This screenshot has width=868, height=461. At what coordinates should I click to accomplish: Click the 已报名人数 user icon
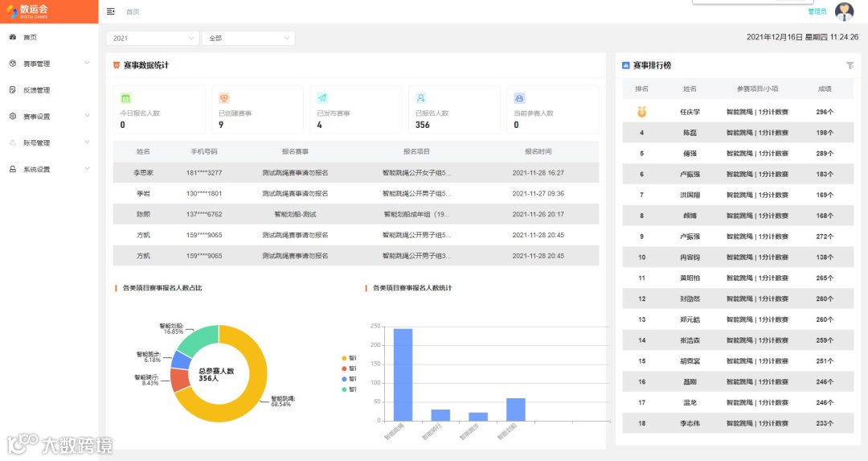click(420, 98)
